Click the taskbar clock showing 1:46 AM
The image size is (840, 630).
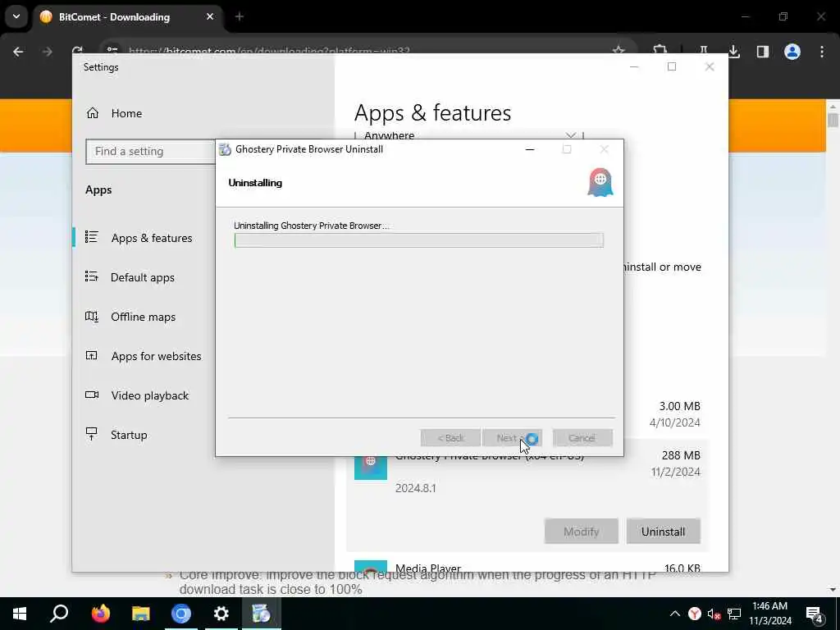(x=769, y=614)
